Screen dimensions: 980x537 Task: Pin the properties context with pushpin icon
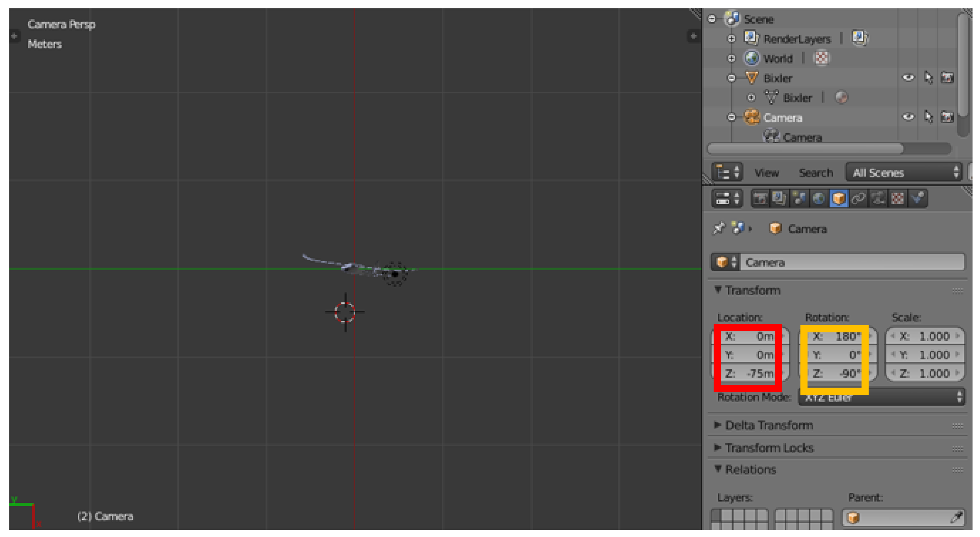point(718,228)
